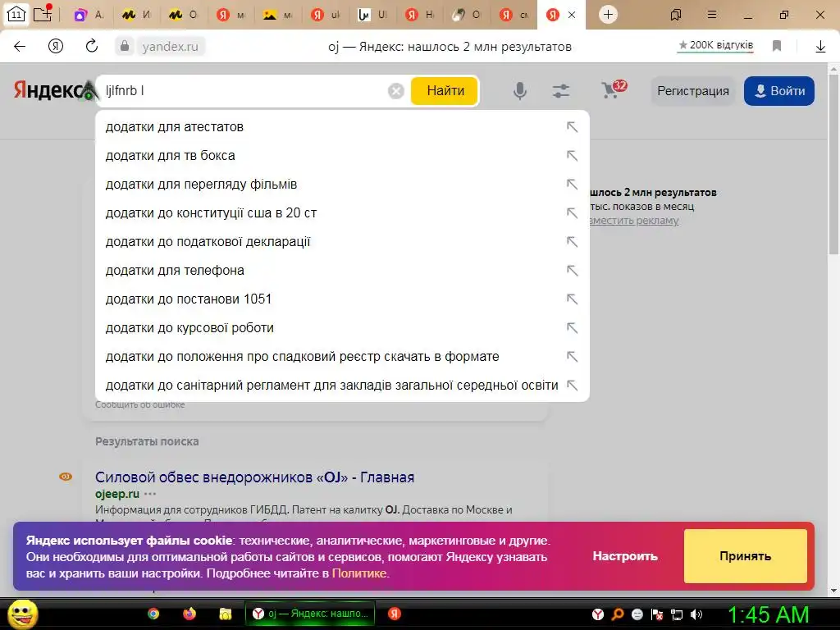Select suggestion 'додатки до податкової декларації'
The image size is (840, 630).
click(342, 242)
